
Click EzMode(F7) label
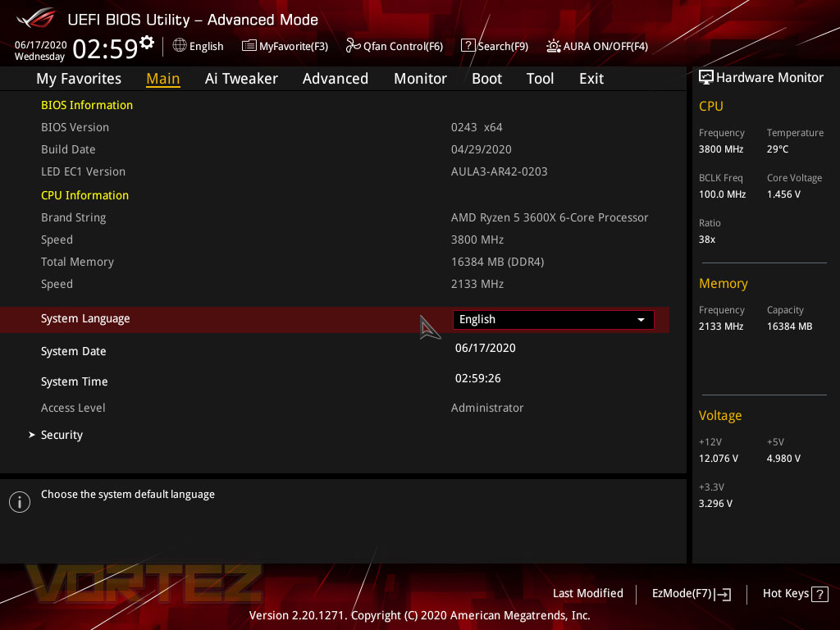click(682, 594)
